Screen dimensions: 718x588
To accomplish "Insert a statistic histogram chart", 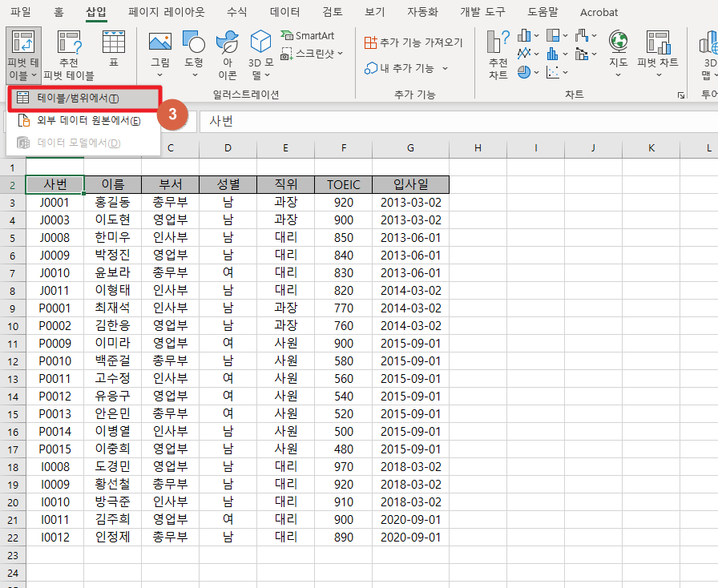I will coord(553,54).
